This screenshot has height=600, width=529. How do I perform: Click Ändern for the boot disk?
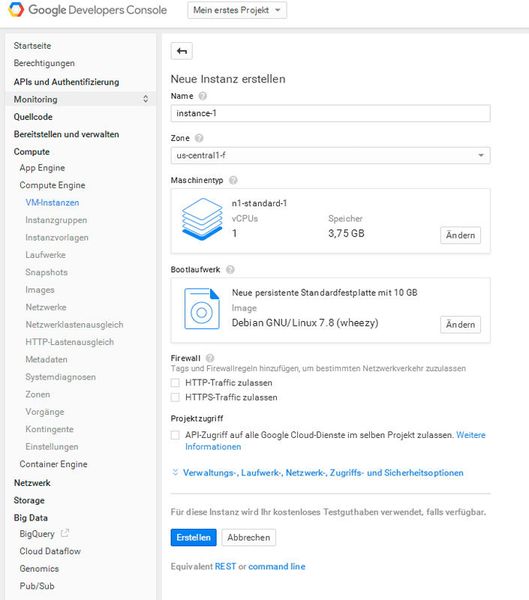[460, 324]
